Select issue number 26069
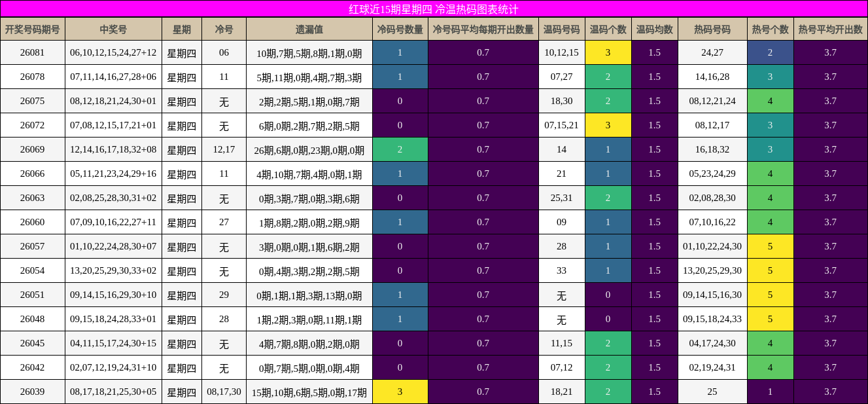Viewport: 868px width, 404px height. [x=33, y=149]
